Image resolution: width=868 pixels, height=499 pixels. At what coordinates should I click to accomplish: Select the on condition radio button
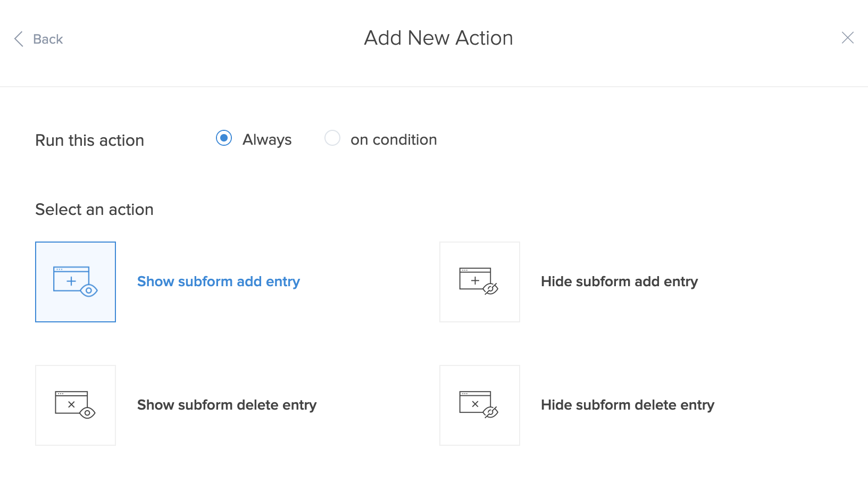(x=332, y=138)
